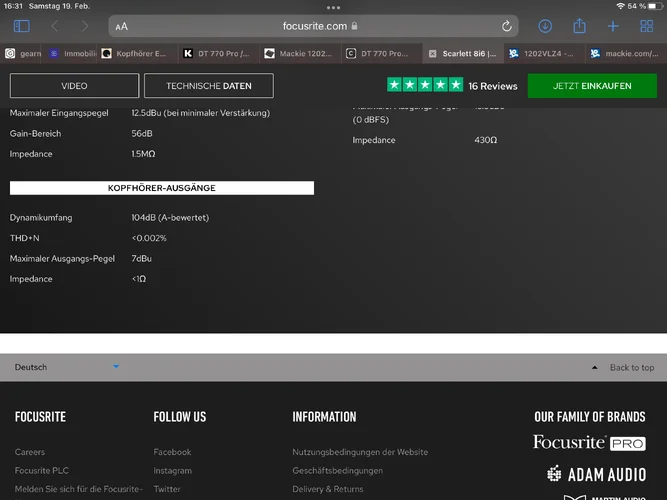The height and width of the screenshot is (500, 667).
Task: Go back to the previous page
Action: tap(54, 26)
